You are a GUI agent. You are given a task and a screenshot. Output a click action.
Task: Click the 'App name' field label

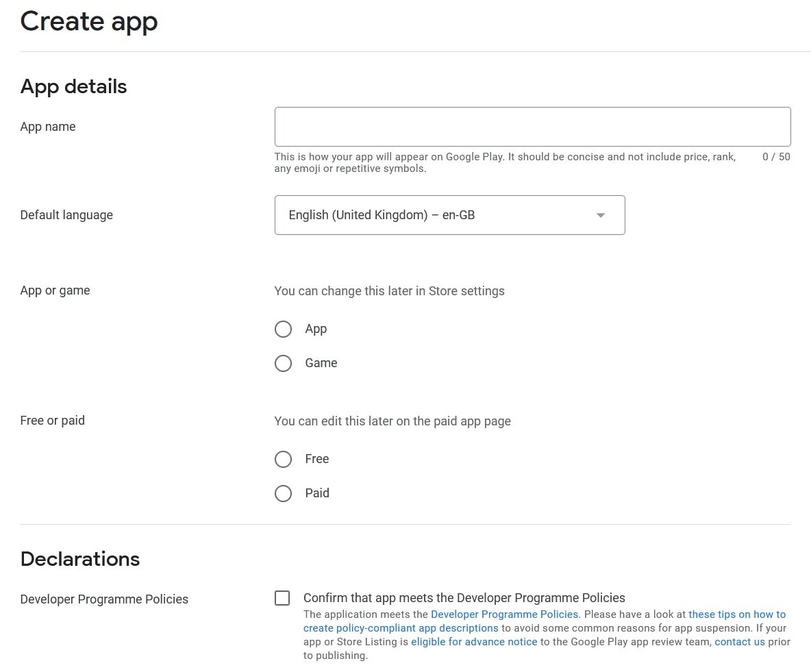coord(47,127)
